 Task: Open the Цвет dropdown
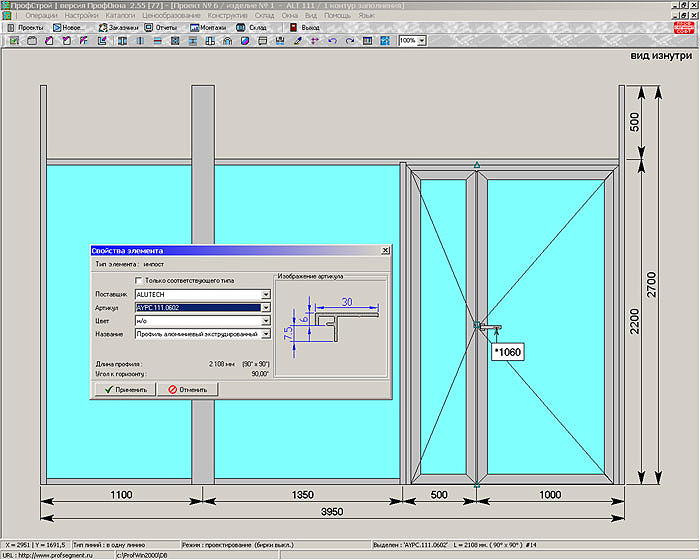click(x=265, y=321)
